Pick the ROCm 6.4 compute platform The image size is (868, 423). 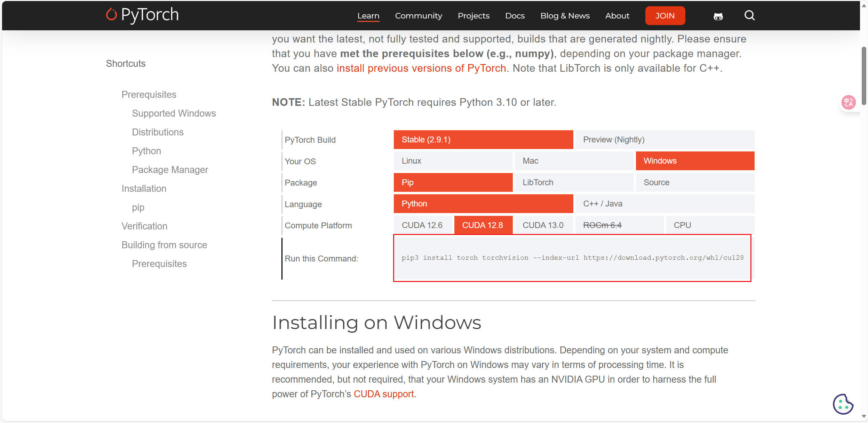(x=619, y=225)
